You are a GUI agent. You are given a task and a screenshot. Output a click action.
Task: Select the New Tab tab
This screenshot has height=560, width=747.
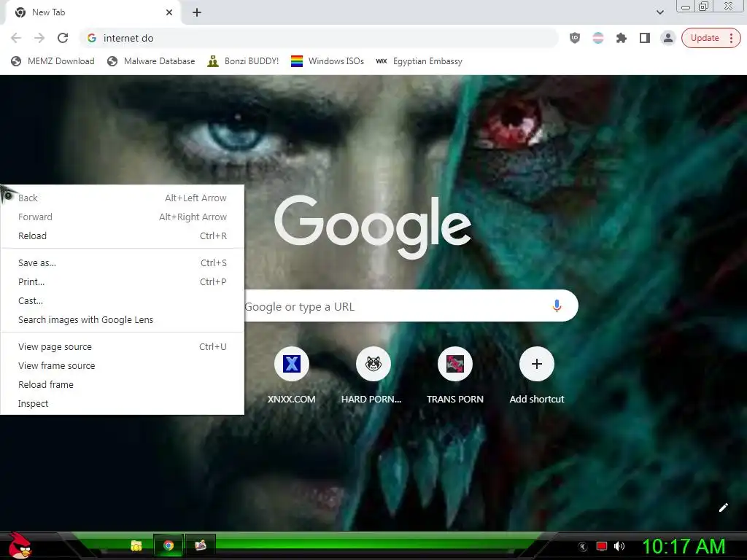tap(93, 12)
